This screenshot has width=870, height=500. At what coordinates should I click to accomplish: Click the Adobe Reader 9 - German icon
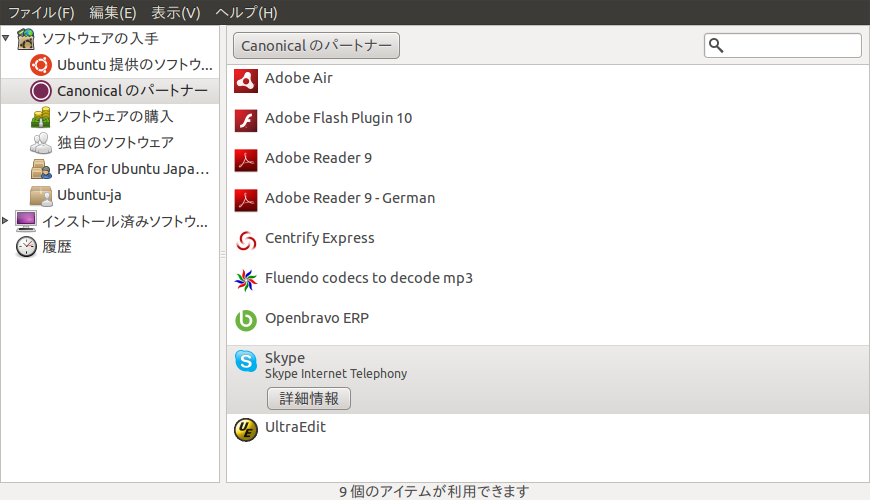click(x=246, y=200)
